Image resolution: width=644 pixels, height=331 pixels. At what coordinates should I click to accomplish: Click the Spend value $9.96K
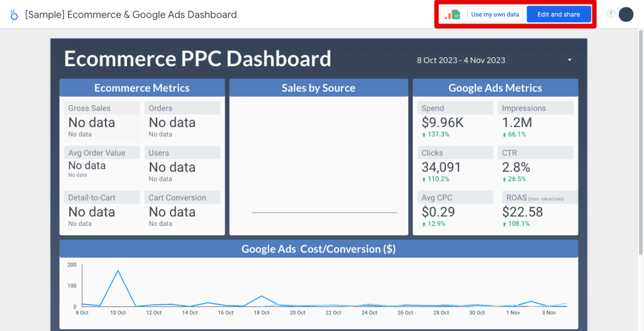[x=443, y=123]
